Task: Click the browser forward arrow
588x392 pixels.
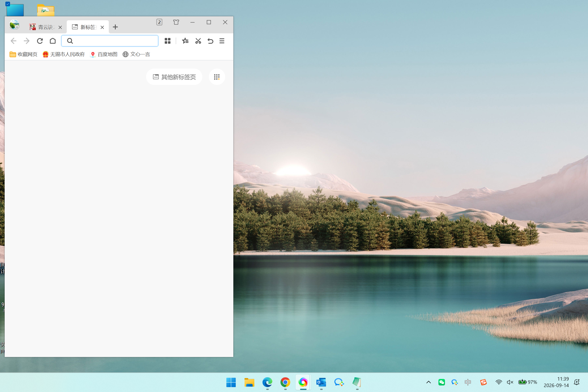Action: (27, 41)
